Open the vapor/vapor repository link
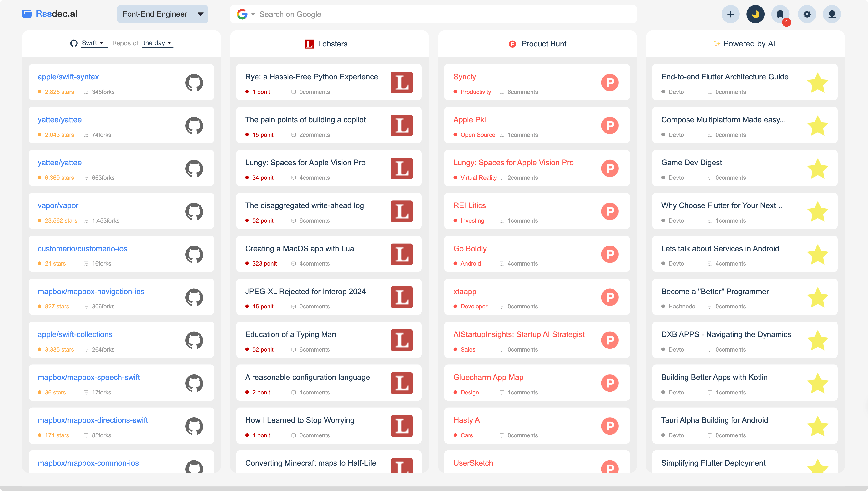The image size is (868, 491). tap(58, 205)
